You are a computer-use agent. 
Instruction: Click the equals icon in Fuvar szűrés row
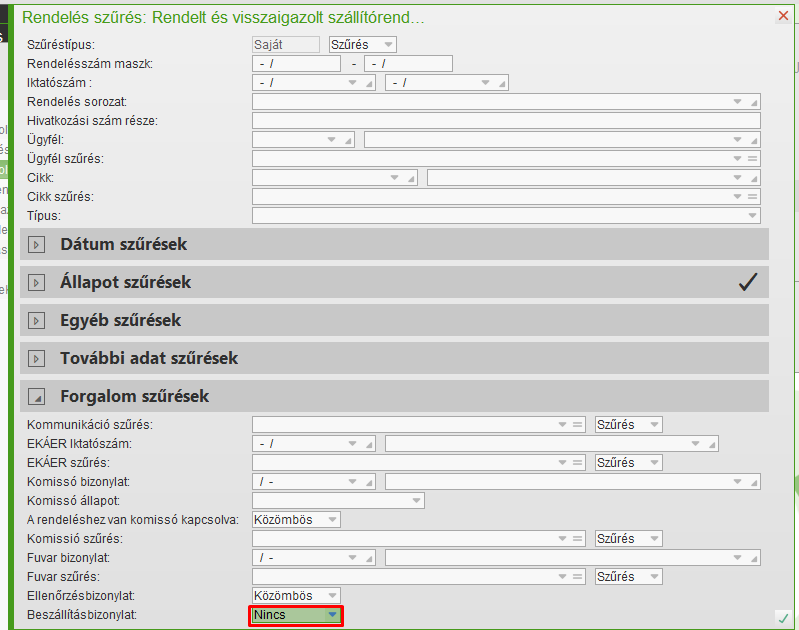point(577,576)
